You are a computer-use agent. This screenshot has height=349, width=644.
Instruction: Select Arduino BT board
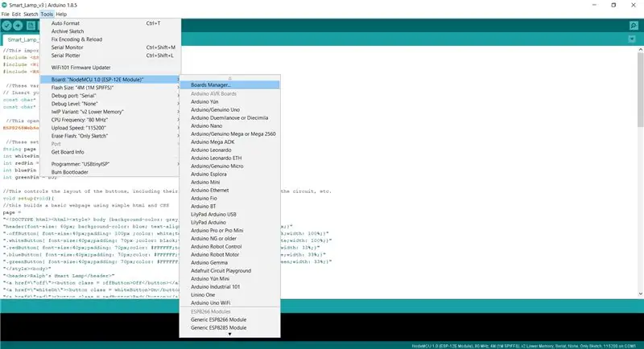point(230,207)
